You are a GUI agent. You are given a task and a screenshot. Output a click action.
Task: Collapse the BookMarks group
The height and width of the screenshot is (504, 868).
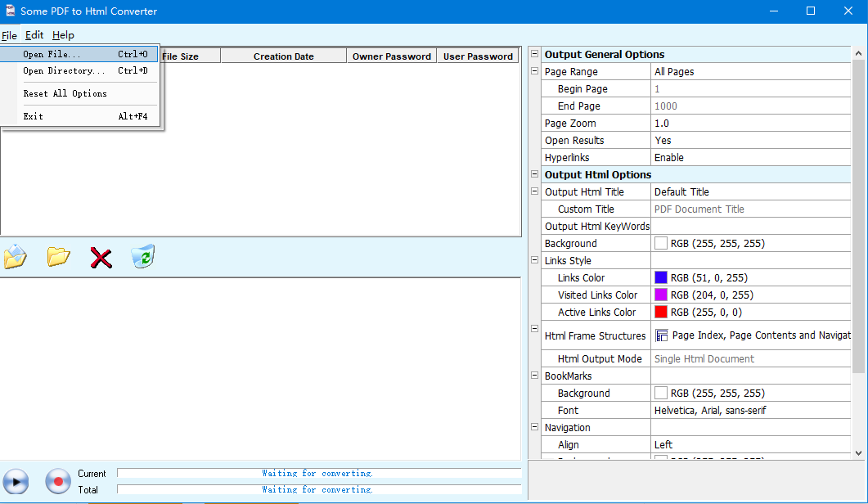tap(535, 375)
